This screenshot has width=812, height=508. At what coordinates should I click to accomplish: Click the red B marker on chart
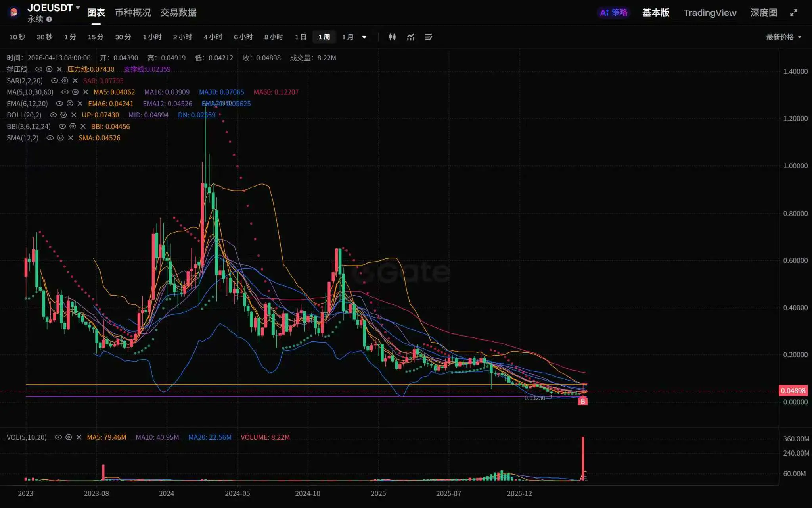click(x=582, y=401)
